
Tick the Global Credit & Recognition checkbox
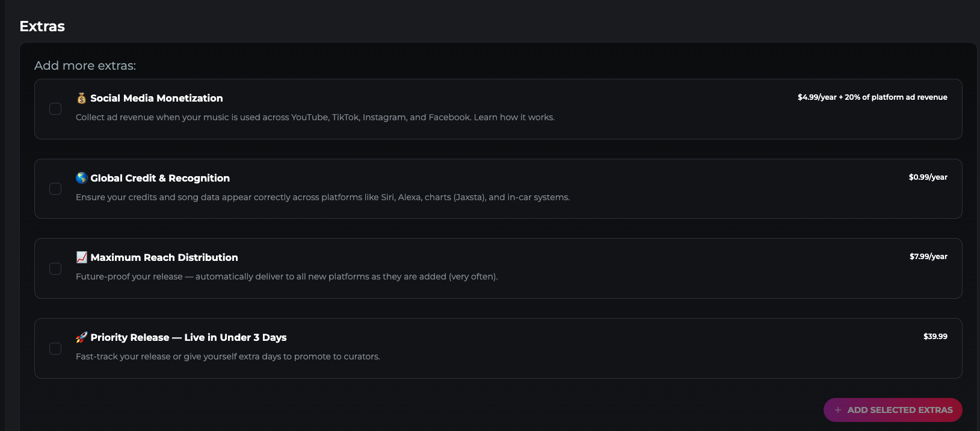coord(55,189)
